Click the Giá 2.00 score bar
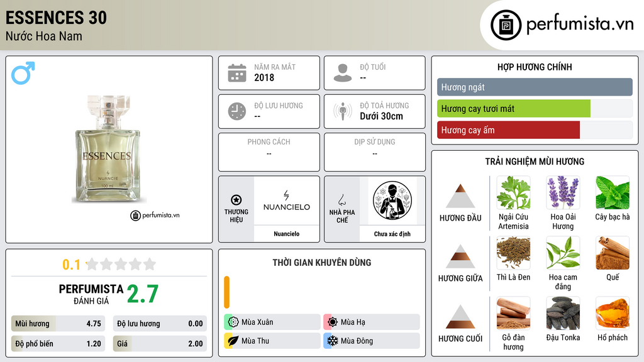This screenshot has width=644, height=362. pyautogui.click(x=160, y=344)
